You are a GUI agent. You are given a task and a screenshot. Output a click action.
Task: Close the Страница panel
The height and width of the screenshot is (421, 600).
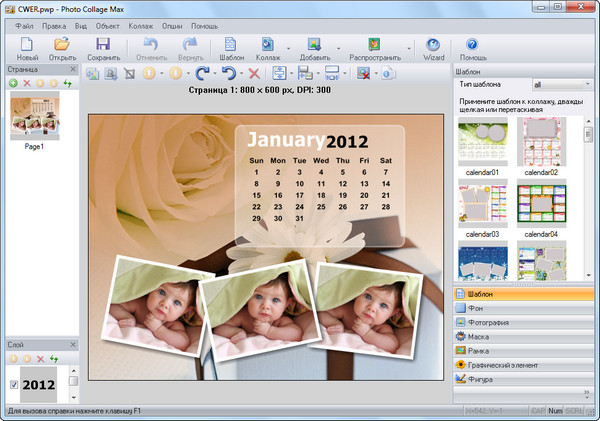[x=73, y=69]
